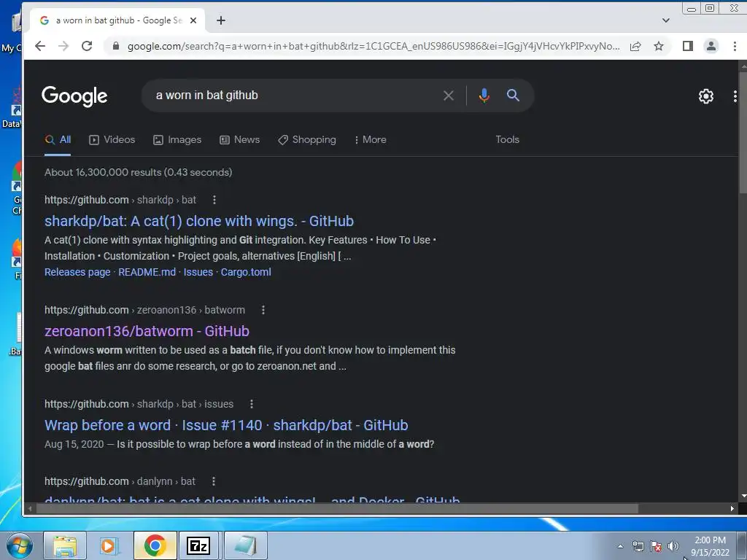Open zeroanon136/batworm GitHub result
This screenshot has width=747, height=560.
147,331
